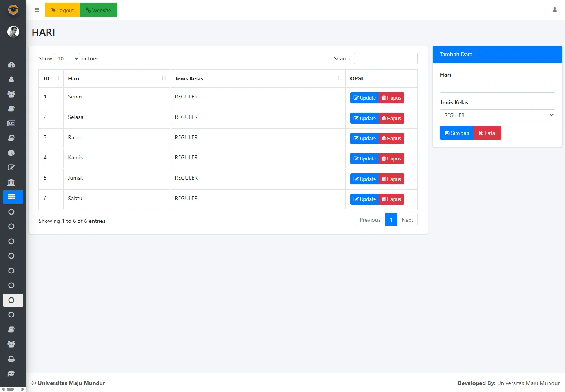Expand the Jenis Kelas dropdown in form
The width and height of the screenshot is (565, 392).
tap(497, 115)
